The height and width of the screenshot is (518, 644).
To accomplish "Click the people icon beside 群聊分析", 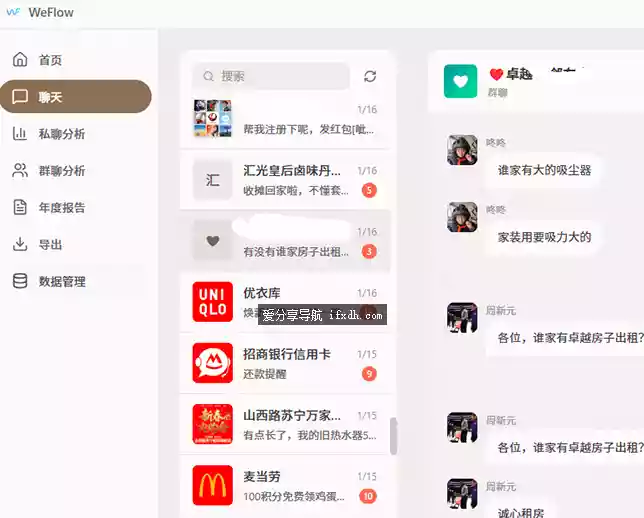I will 20,170.
